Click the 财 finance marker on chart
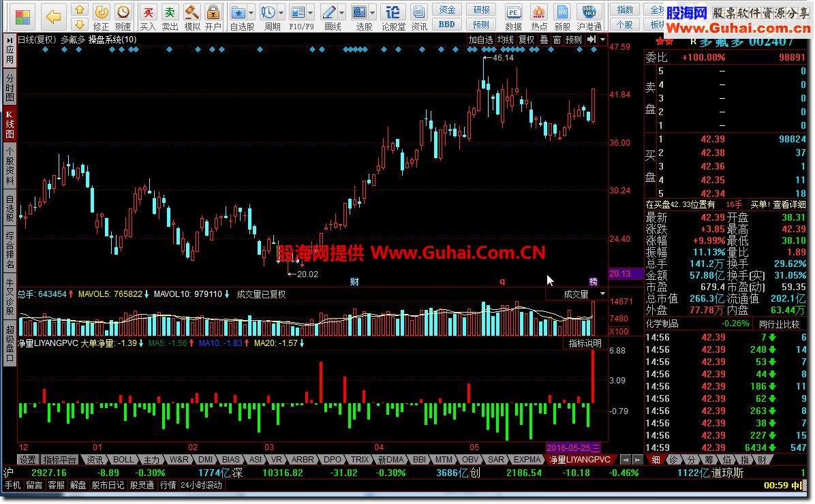The image size is (815, 504). (x=354, y=281)
